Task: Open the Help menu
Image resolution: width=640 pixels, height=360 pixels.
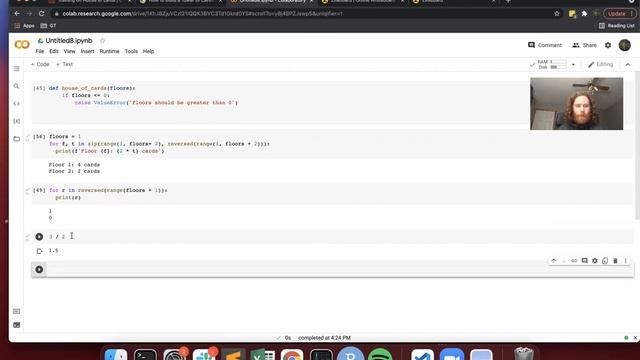Action: click(148, 51)
